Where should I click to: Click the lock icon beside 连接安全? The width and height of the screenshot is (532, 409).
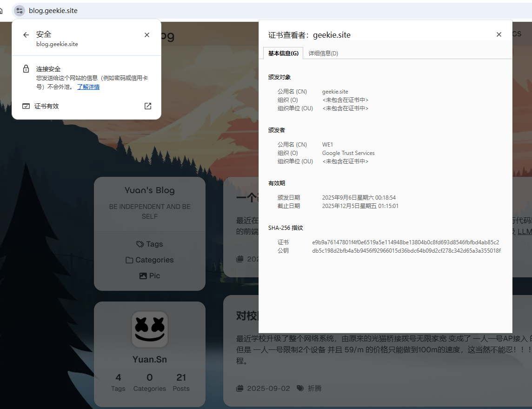click(x=26, y=69)
